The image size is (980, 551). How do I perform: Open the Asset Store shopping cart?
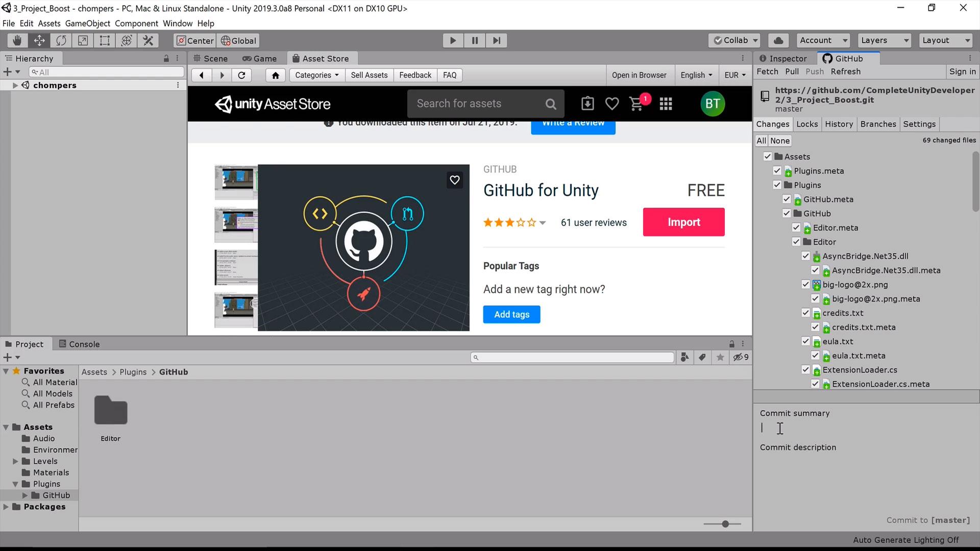click(x=636, y=104)
